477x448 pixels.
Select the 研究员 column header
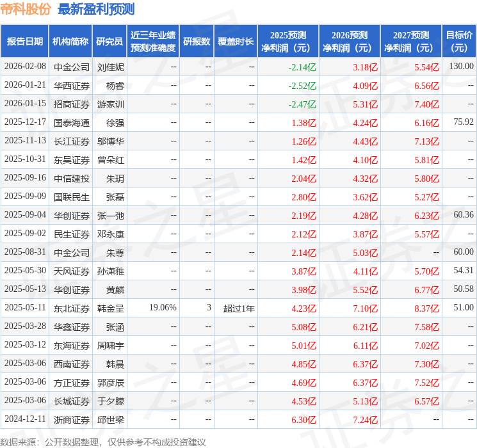(109, 41)
